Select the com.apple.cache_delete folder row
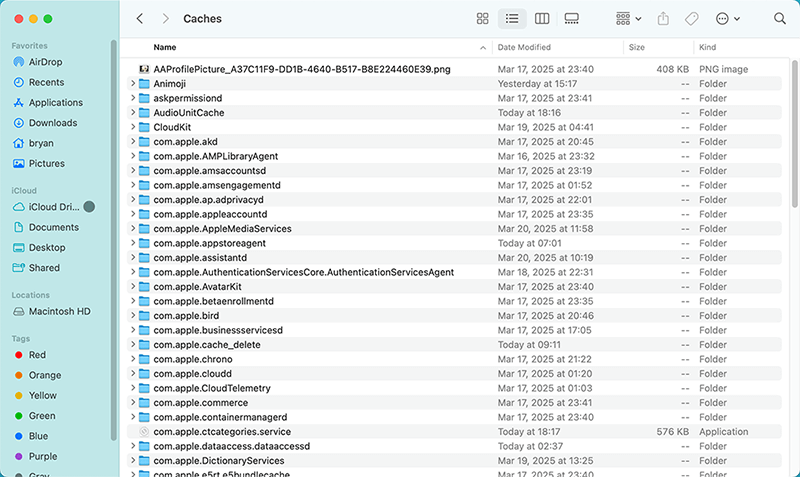Screen dimensions: 800x477 (x=454, y=345)
